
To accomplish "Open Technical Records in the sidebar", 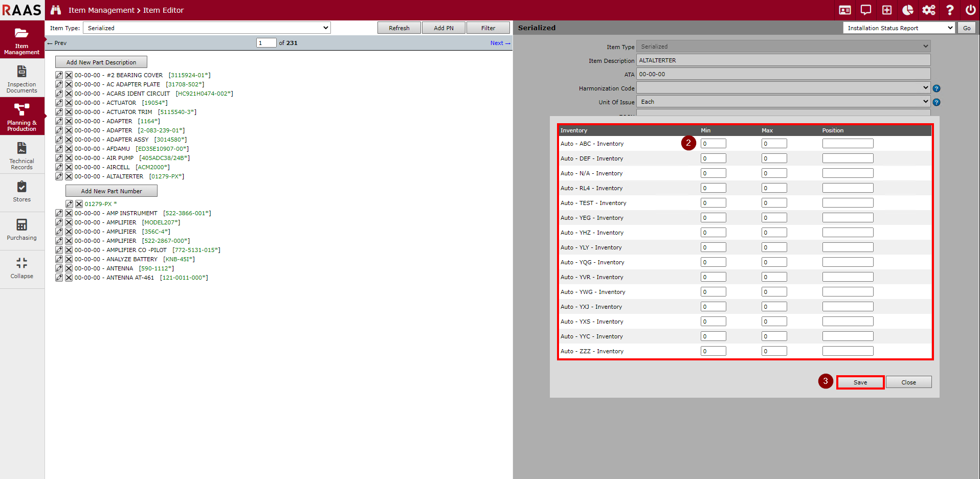I will 22,155.
